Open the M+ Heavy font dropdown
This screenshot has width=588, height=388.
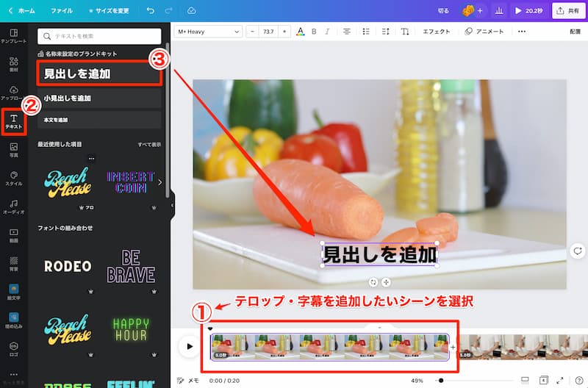point(208,32)
